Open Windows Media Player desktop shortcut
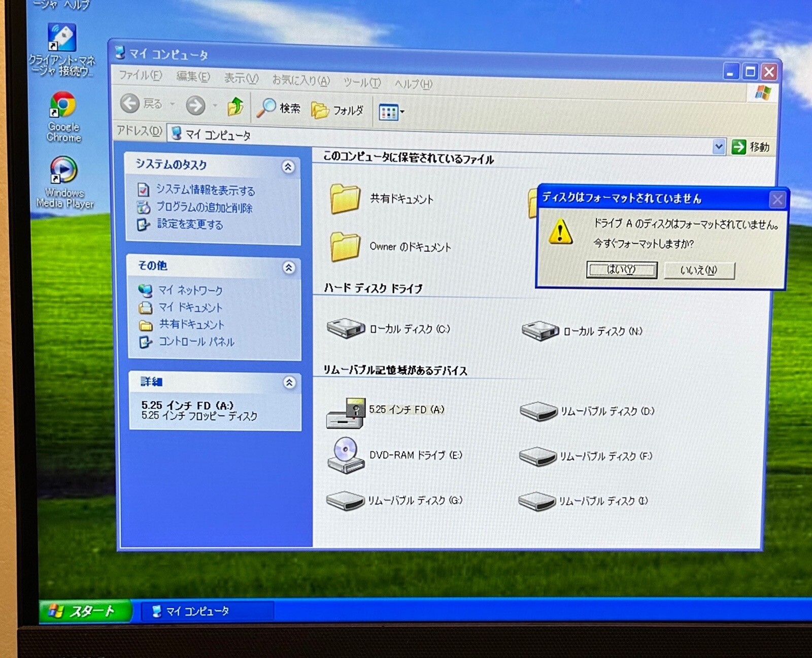Viewport: 812px width, 658px height. 64,182
